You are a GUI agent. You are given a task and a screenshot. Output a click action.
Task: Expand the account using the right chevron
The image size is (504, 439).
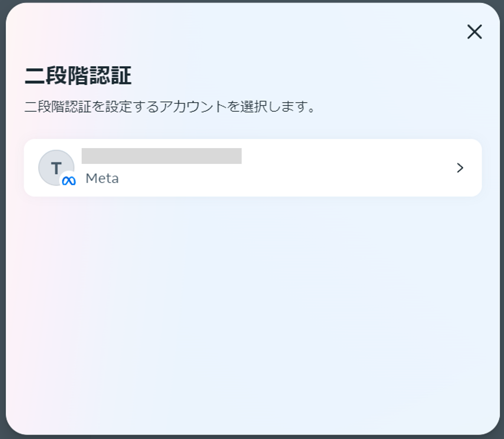click(x=460, y=168)
